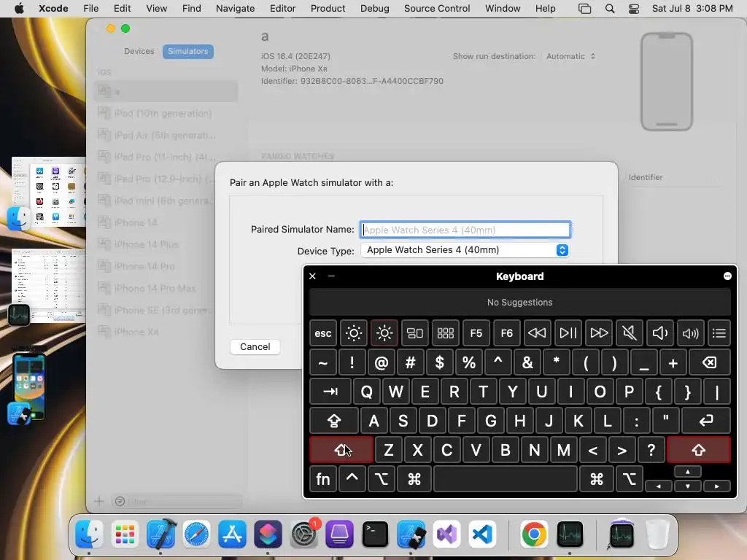Toggle the left command key
Image resolution: width=747 pixels, height=560 pixels.
414,478
